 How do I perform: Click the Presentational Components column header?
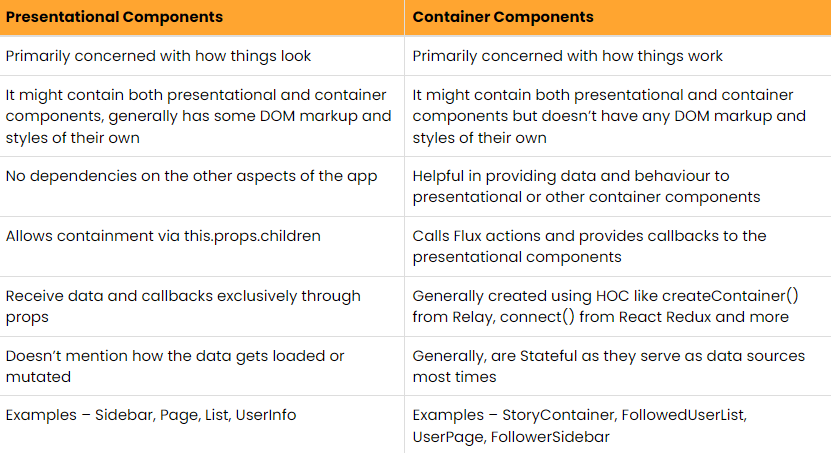pos(115,17)
